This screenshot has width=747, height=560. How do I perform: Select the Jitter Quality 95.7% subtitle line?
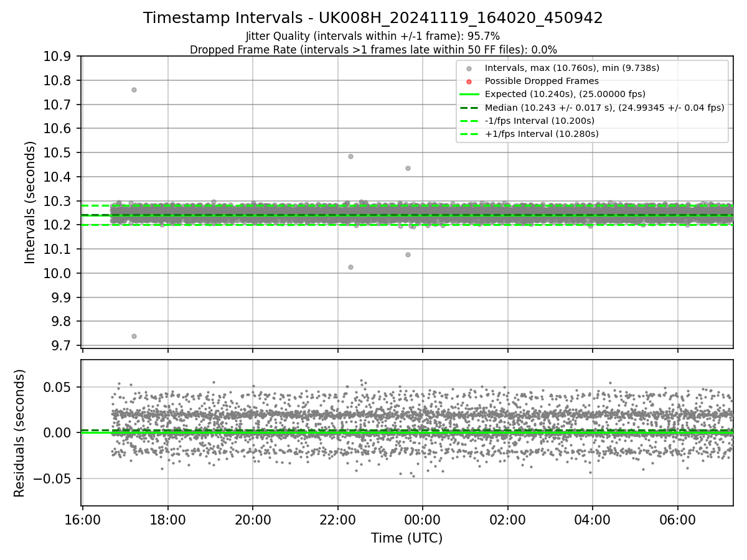click(373, 36)
